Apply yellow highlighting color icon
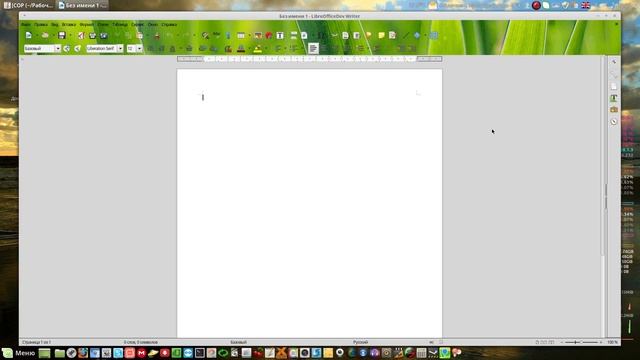This screenshot has width=640, height=360. (x=258, y=49)
